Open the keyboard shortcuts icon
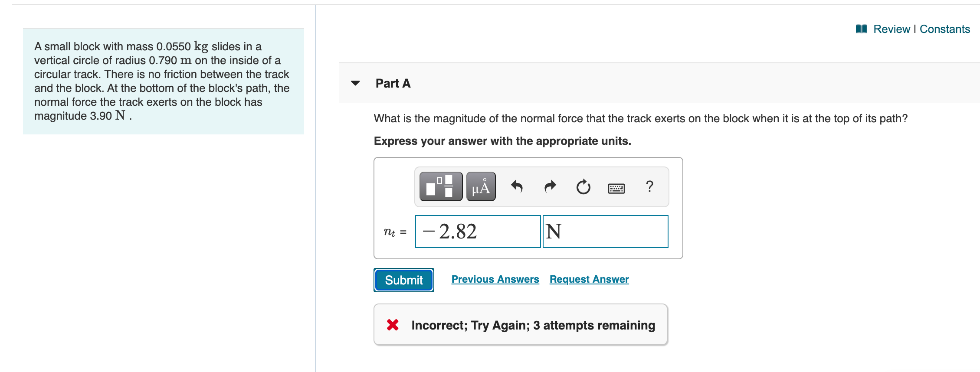The height and width of the screenshot is (372, 980). pyautogui.click(x=616, y=187)
